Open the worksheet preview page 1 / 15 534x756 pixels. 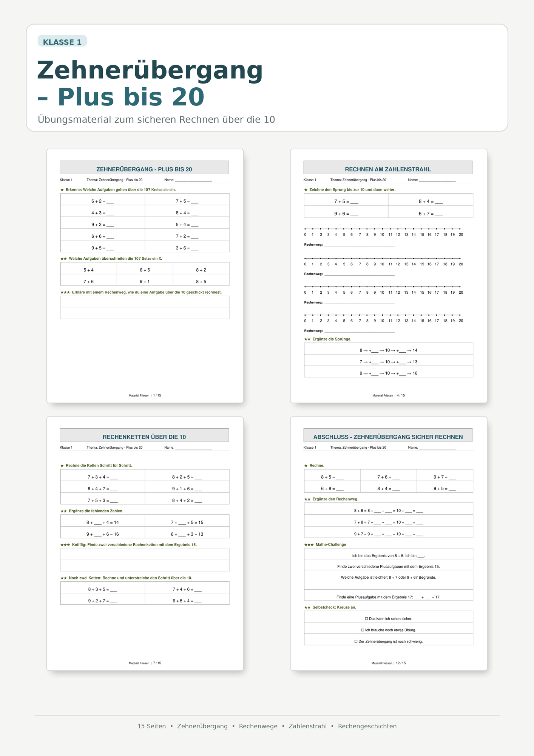[x=145, y=276]
